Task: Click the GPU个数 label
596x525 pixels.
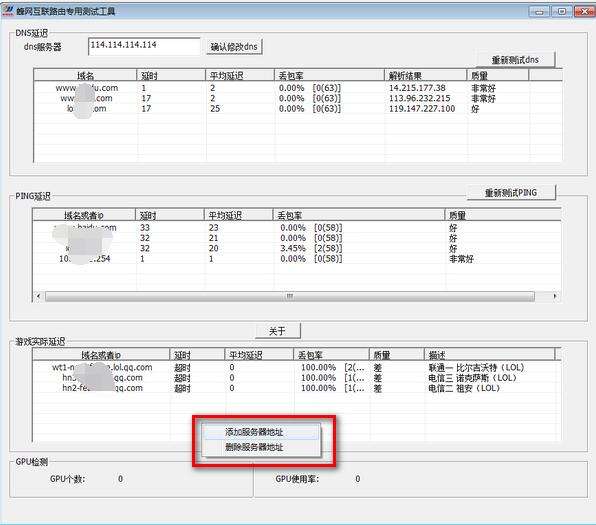Action: [67, 479]
